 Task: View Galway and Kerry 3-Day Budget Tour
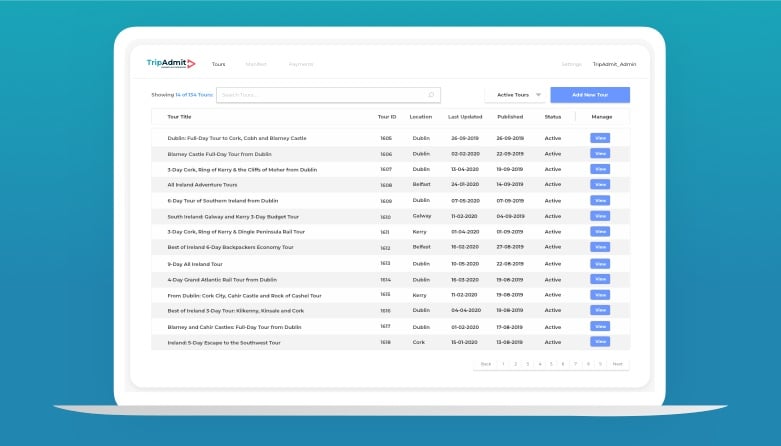[600, 216]
